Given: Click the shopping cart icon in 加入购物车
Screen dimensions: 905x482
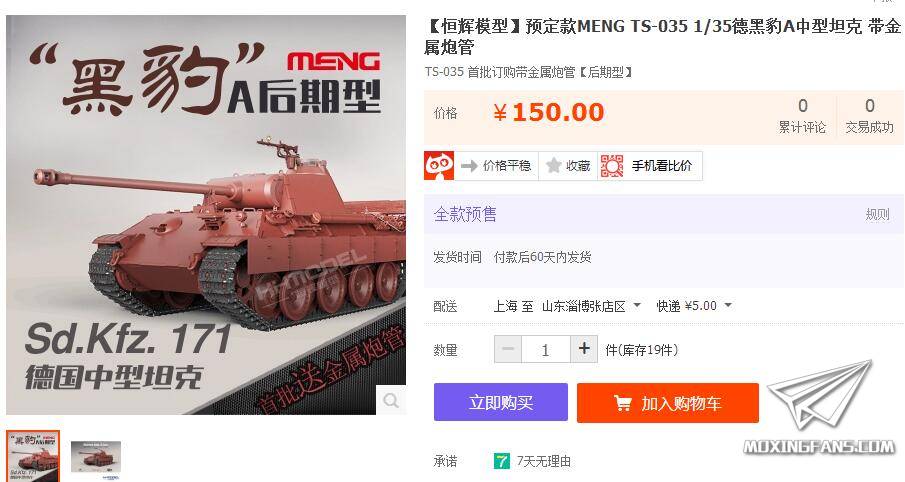Looking at the screenshot, I should [622, 403].
